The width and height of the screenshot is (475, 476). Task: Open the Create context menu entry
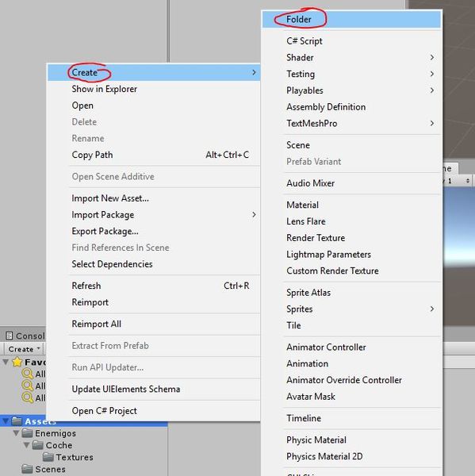[154, 72]
